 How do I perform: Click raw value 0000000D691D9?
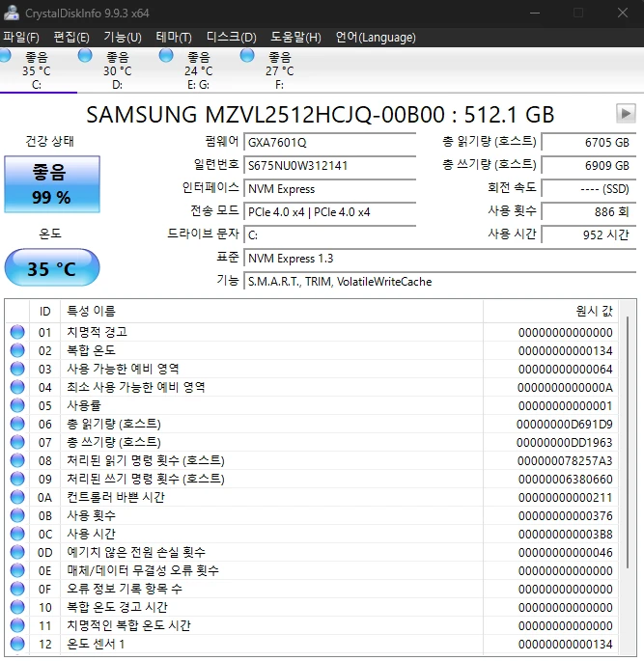565,424
